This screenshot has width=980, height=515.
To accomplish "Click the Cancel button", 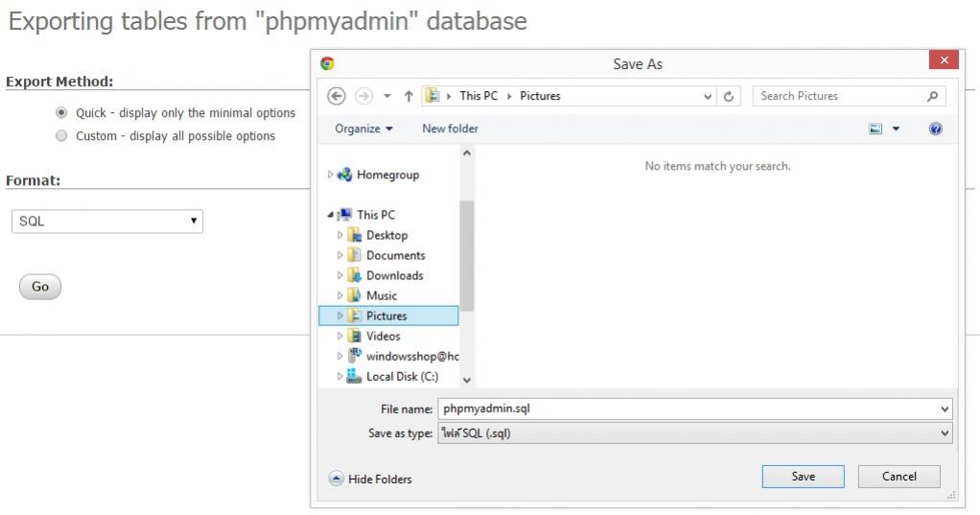I will (898, 477).
